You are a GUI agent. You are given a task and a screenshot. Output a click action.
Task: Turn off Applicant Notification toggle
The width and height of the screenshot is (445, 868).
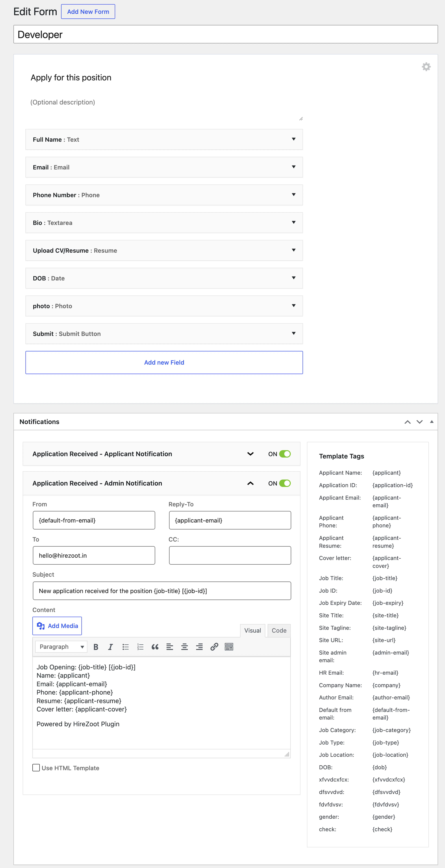coord(285,454)
